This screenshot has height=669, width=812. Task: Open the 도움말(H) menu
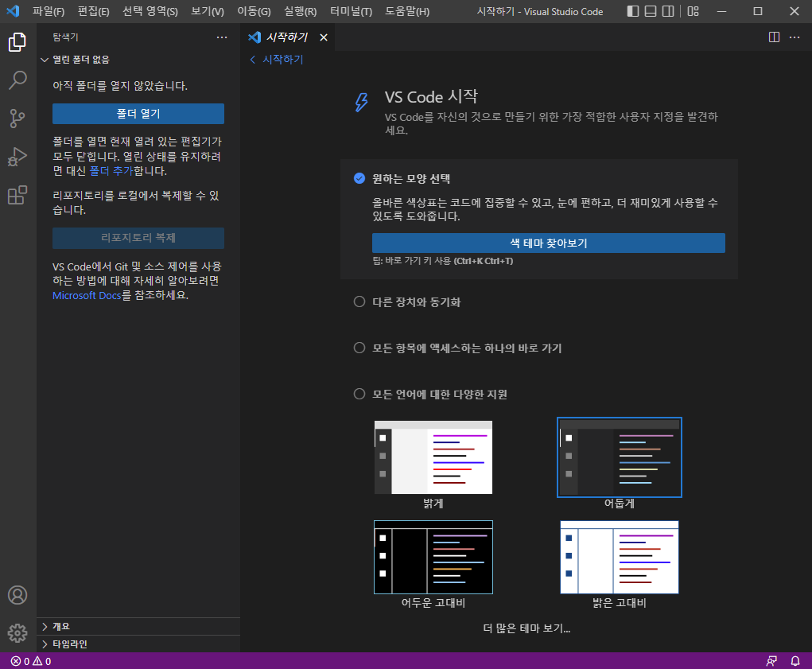pyautogui.click(x=407, y=11)
